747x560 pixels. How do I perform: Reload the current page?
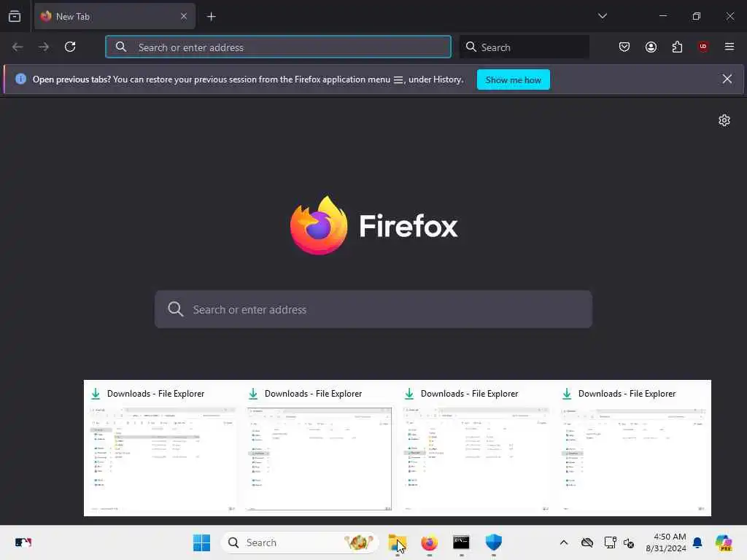coord(70,47)
